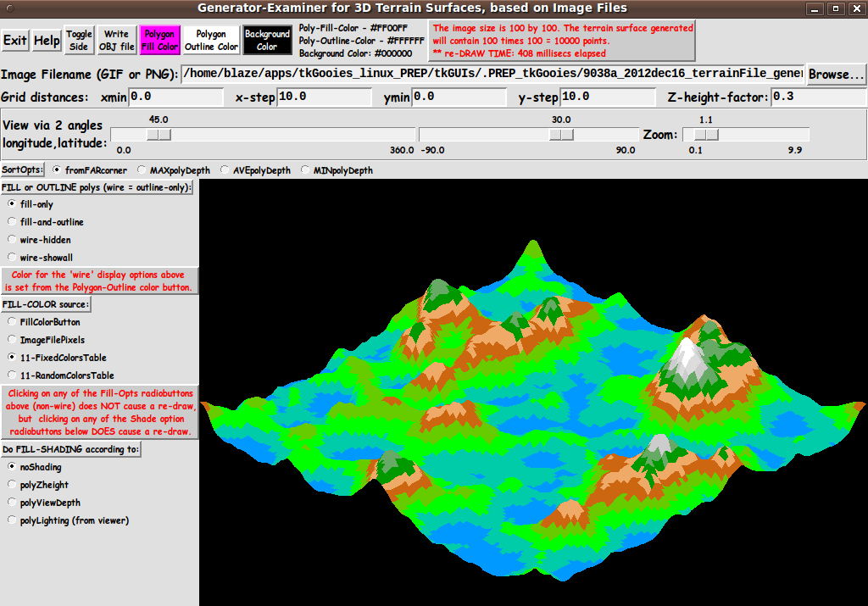
Task: Close the Generator-Examiner window
Action: [856, 8]
